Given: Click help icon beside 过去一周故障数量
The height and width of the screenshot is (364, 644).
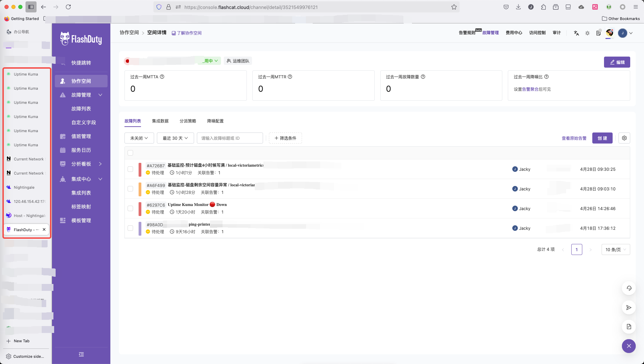Looking at the screenshot, I should pyautogui.click(x=423, y=77).
